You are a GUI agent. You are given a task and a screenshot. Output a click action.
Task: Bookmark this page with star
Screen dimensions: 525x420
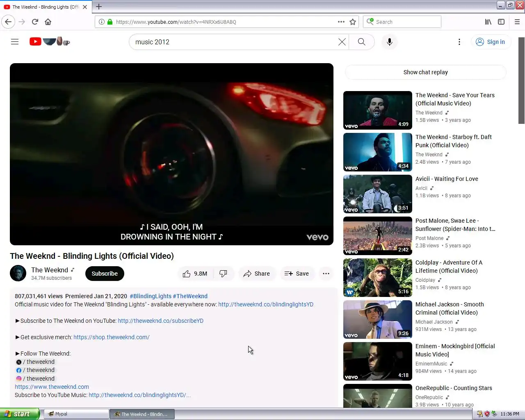tap(353, 22)
